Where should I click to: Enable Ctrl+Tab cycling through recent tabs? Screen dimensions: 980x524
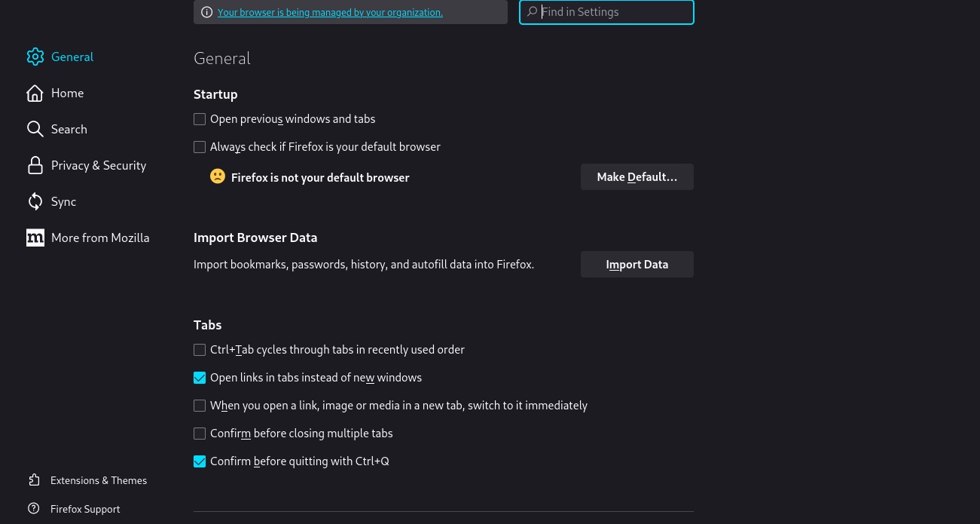click(200, 350)
